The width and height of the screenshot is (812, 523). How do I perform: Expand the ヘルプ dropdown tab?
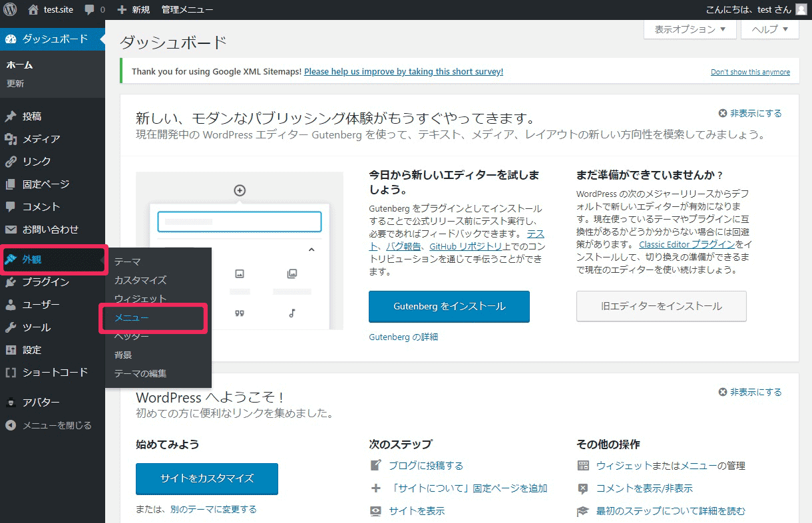point(769,29)
